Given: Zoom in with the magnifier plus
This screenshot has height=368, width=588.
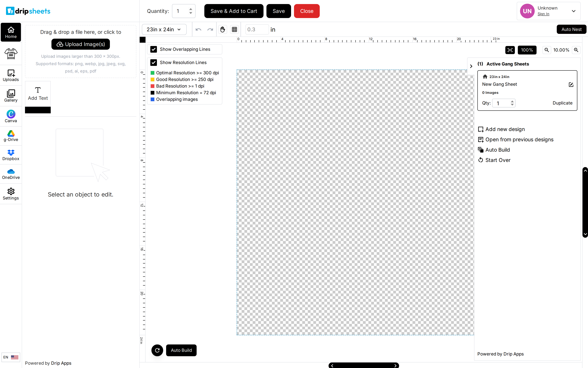Looking at the screenshot, I should [x=576, y=50].
